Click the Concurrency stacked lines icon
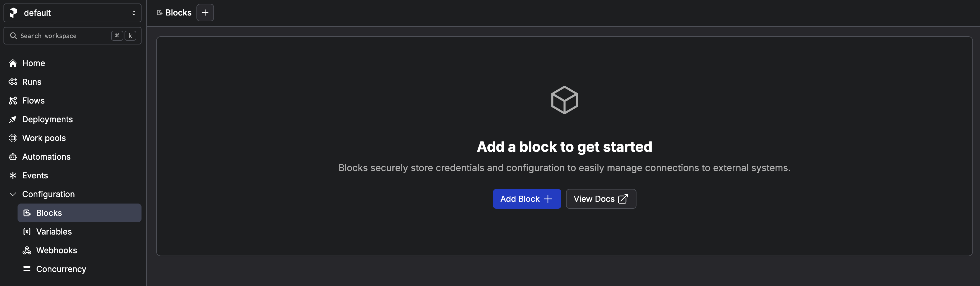This screenshot has height=286, width=980. [x=27, y=269]
